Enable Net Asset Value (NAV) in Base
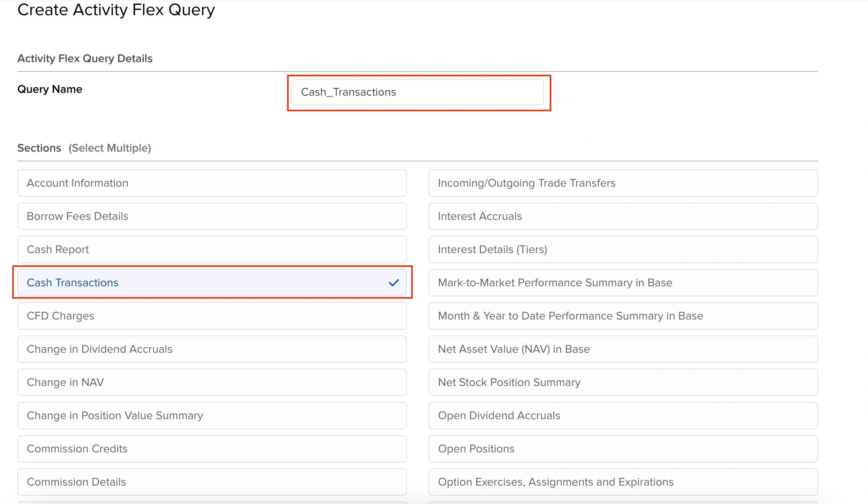 (x=623, y=349)
